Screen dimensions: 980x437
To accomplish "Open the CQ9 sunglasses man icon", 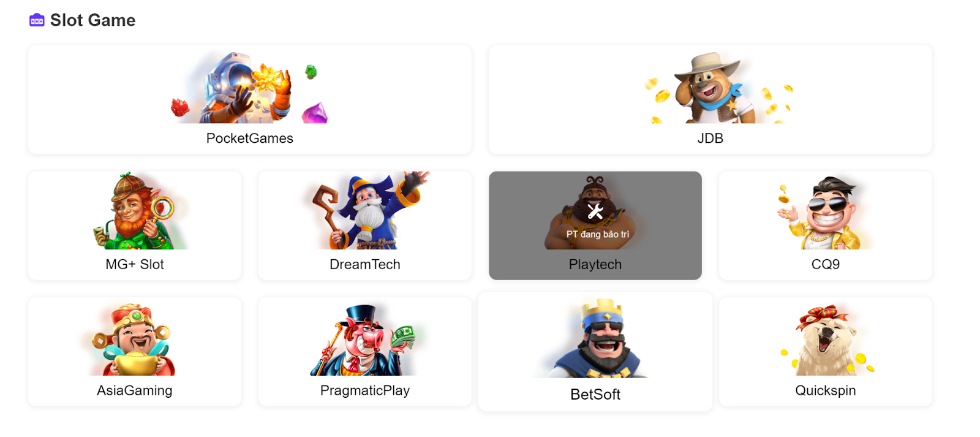I will (x=825, y=212).
